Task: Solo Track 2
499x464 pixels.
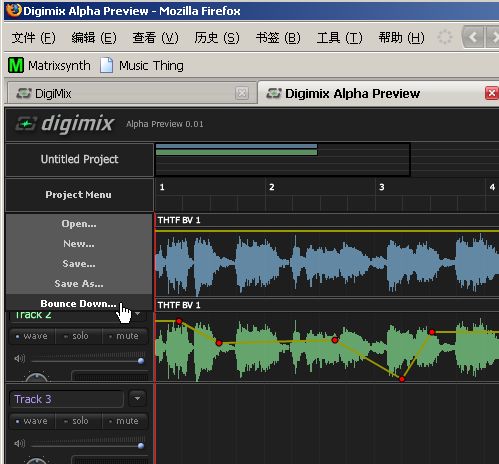Action: pos(78,336)
